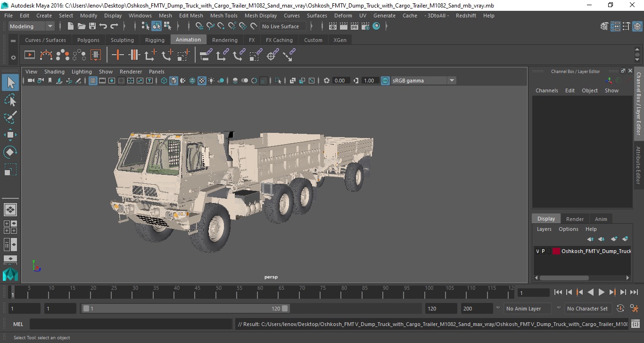This screenshot has width=644, height=343.
Task: Save scene using the floppy disk icon
Action: pyautogui.click(x=92, y=26)
